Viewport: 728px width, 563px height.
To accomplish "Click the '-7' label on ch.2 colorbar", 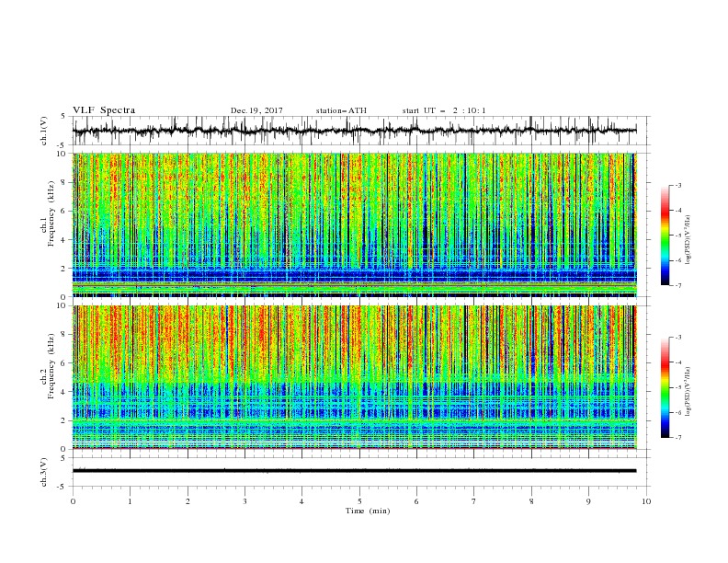I will [x=678, y=438].
